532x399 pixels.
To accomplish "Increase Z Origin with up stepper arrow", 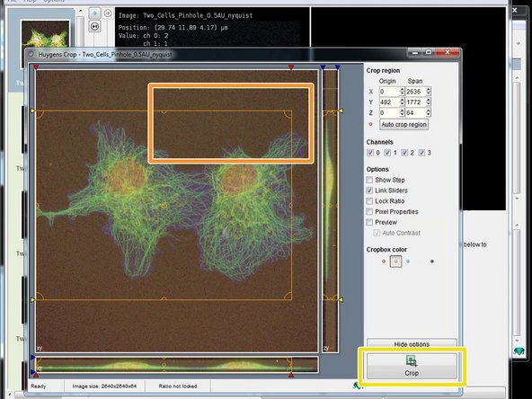I will coord(402,111).
